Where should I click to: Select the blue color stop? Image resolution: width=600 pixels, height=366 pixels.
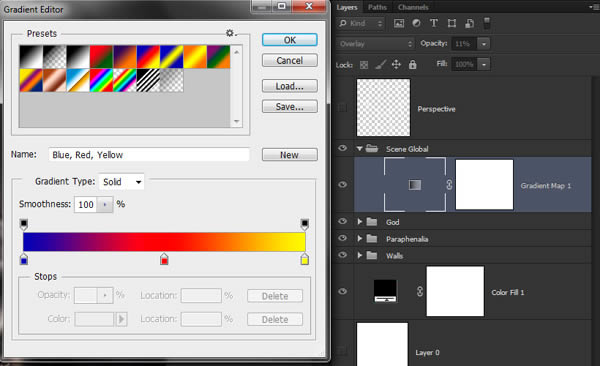click(24, 259)
